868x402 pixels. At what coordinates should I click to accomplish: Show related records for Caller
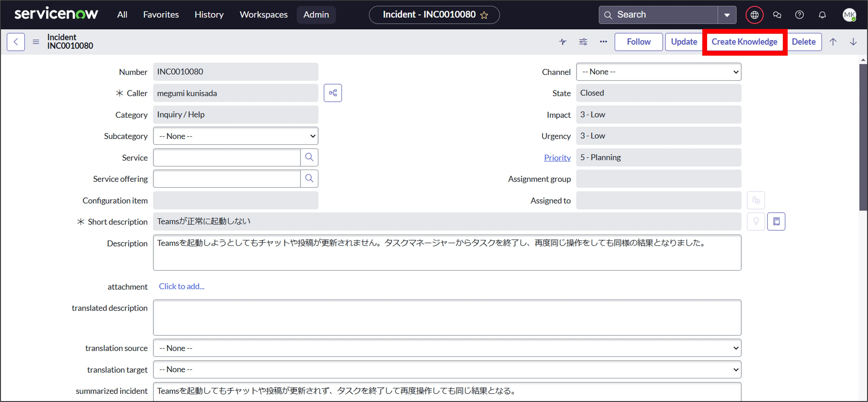(x=333, y=93)
